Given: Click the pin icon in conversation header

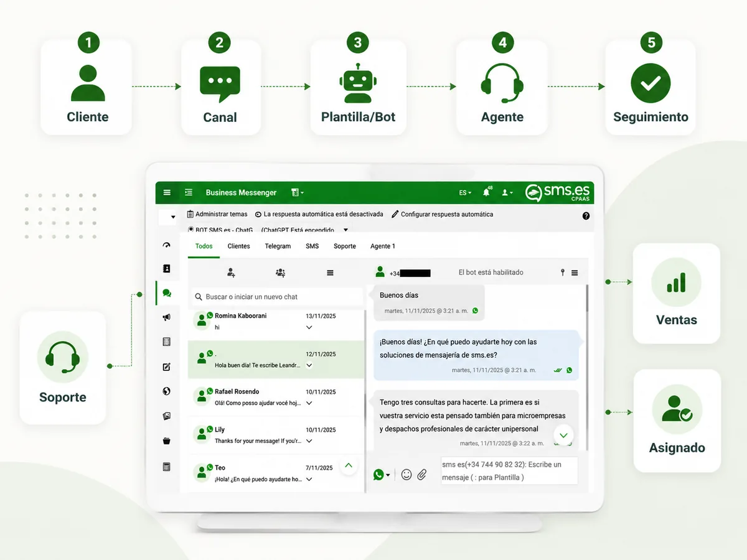Looking at the screenshot, I should coord(563,273).
